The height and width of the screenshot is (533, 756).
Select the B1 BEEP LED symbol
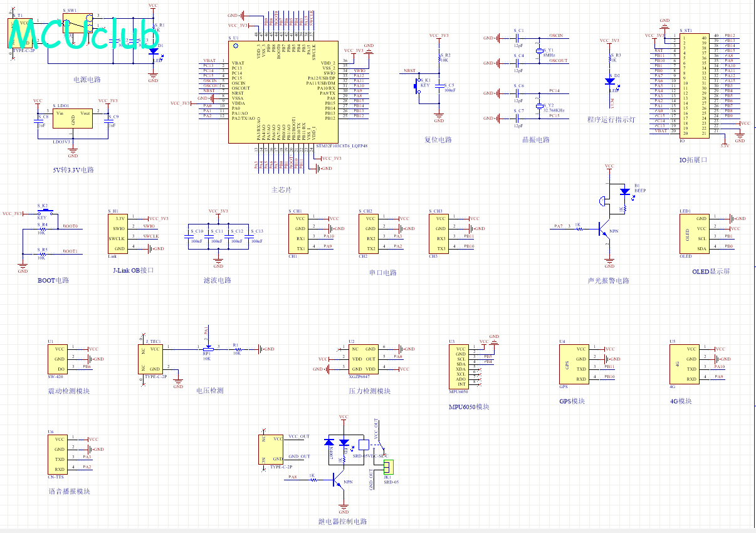(x=624, y=191)
